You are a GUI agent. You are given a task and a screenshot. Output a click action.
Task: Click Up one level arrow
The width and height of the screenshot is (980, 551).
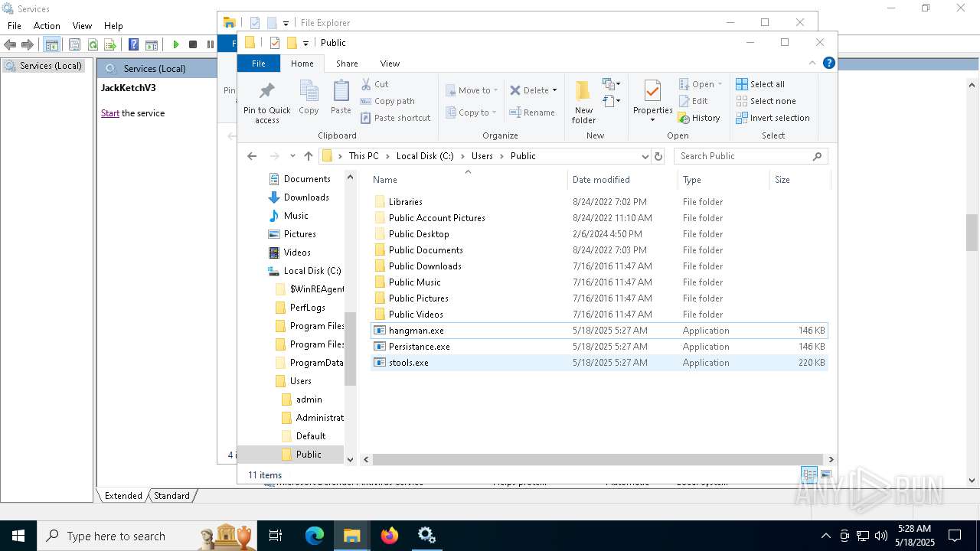pyautogui.click(x=309, y=156)
